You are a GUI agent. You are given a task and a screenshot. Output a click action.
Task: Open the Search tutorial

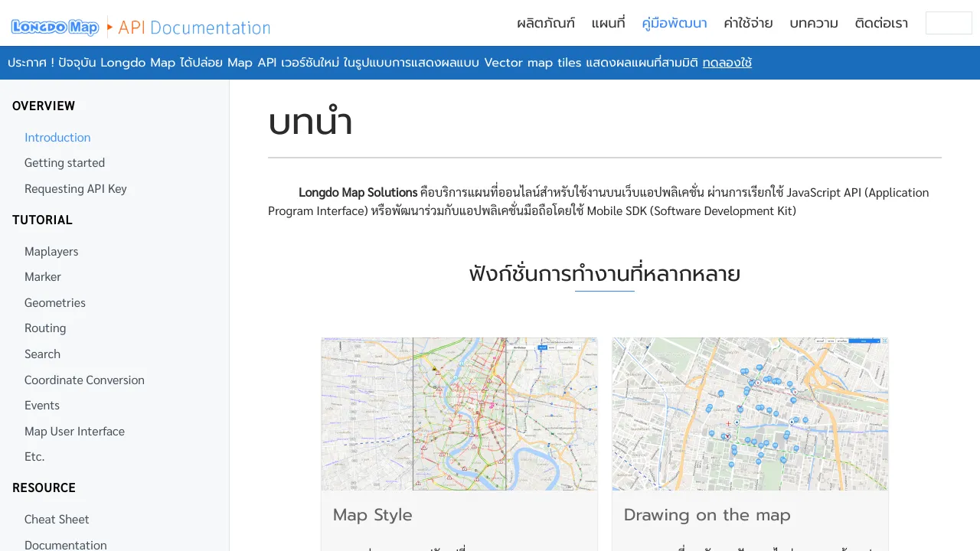pos(42,354)
